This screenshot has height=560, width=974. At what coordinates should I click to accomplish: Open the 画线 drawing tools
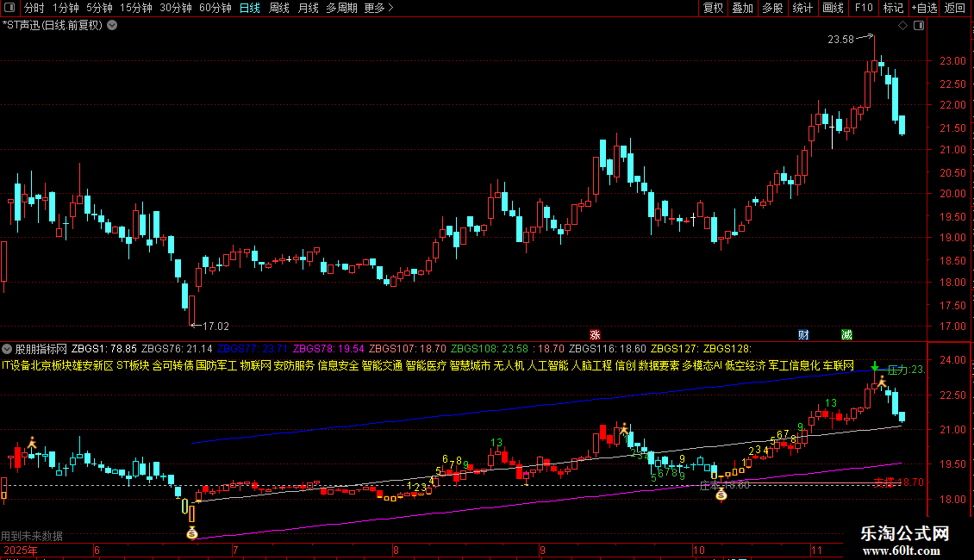833,8
